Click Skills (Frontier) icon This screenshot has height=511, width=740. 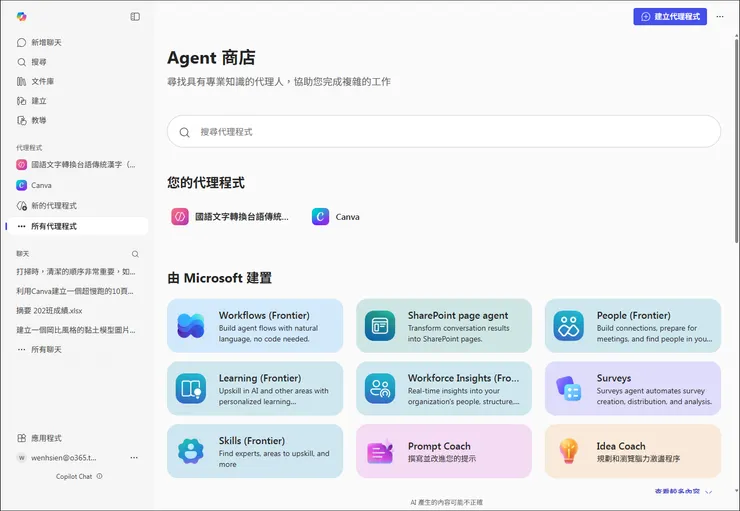point(191,451)
